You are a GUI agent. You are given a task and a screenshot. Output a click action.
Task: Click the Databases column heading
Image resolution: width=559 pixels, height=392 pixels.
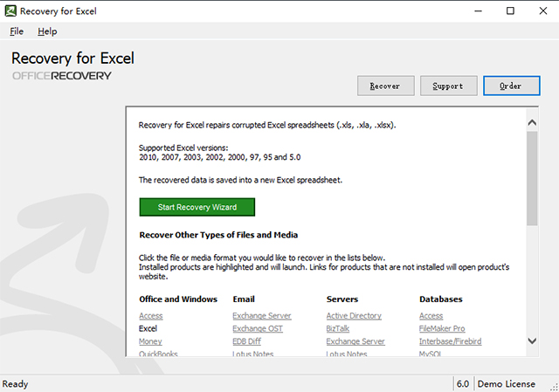click(x=441, y=299)
